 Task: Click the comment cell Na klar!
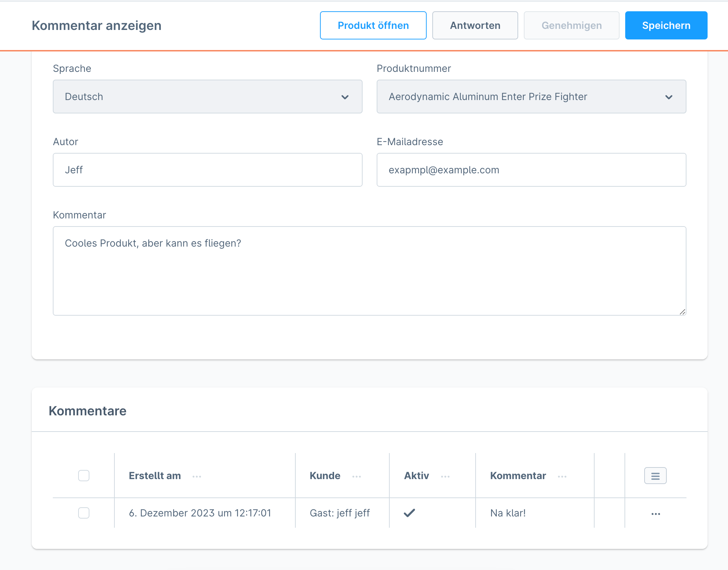point(508,513)
